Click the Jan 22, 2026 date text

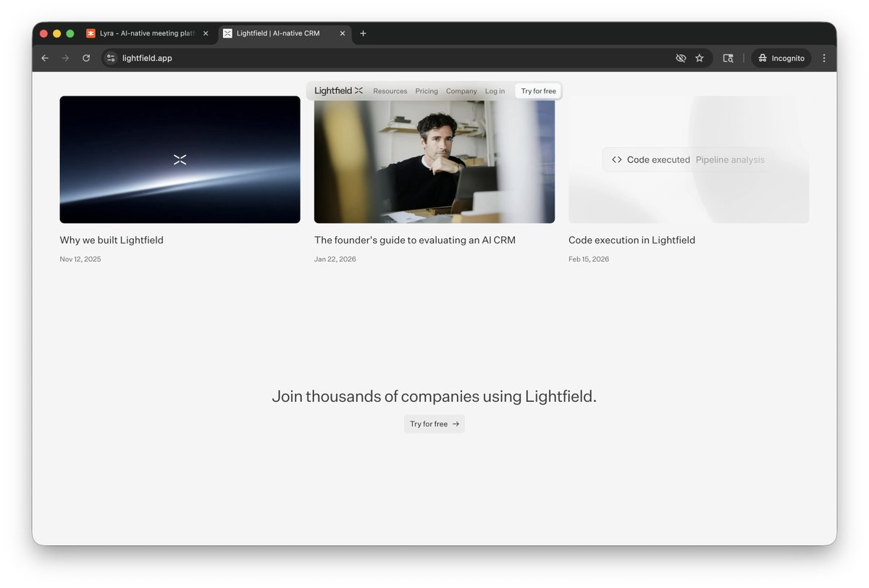335,259
